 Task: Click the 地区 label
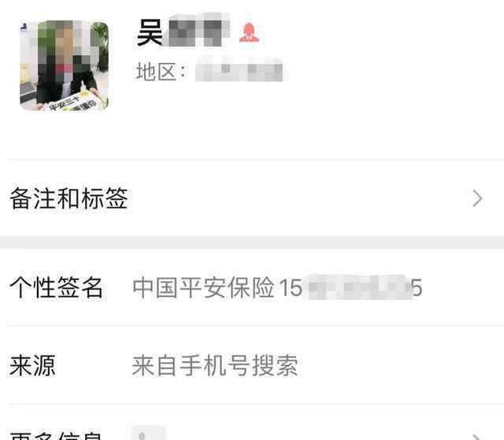[x=160, y=72]
